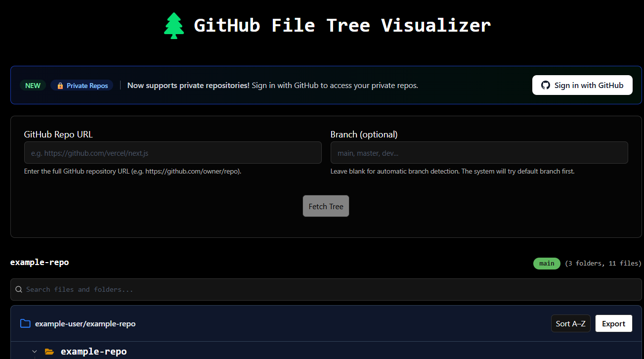Focus the GitHub Repo URL field

pos(173,153)
